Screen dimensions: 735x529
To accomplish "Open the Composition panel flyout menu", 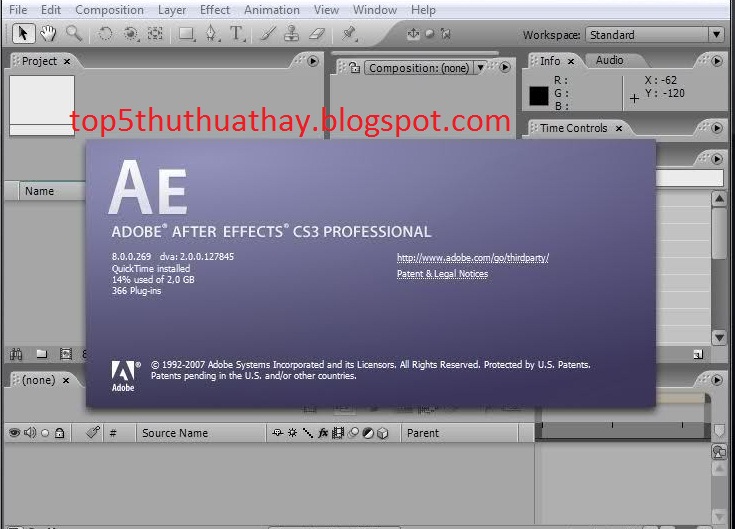I will tap(505, 67).
